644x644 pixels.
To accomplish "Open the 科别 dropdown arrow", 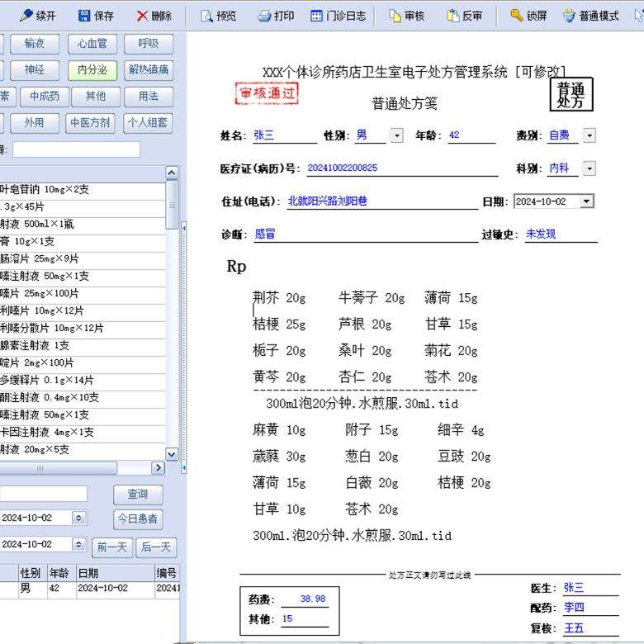I will point(590,168).
